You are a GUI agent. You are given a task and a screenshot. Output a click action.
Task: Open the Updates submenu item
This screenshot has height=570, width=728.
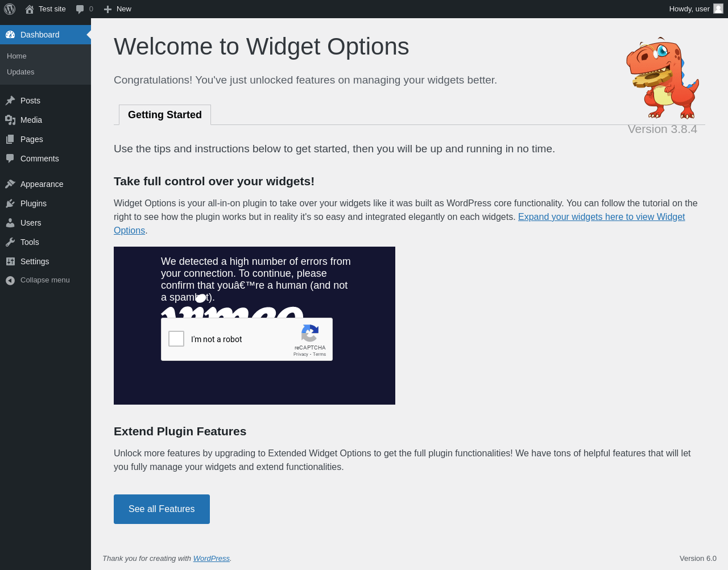coord(20,72)
